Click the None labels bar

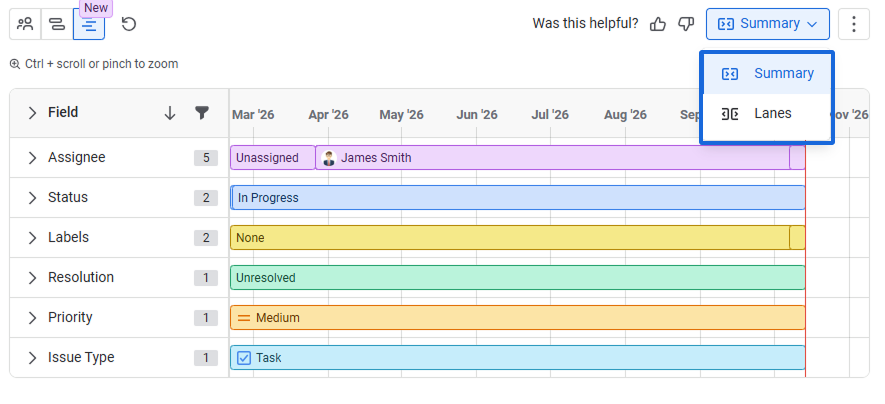pyautogui.click(x=510, y=238)
